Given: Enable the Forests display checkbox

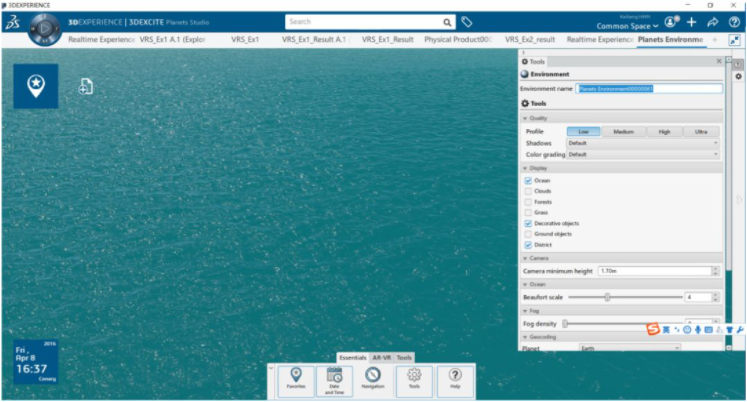Looking at the screenshot, I should point(528,202).
